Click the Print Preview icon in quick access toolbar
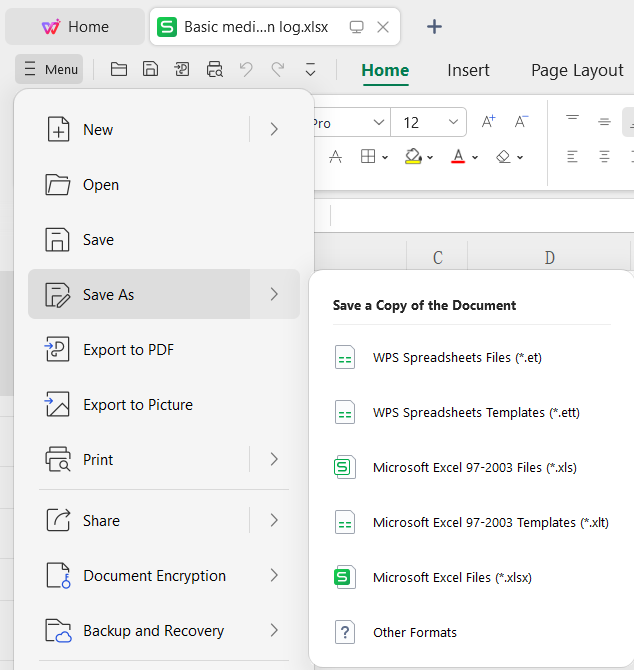 tap(214, 69)
